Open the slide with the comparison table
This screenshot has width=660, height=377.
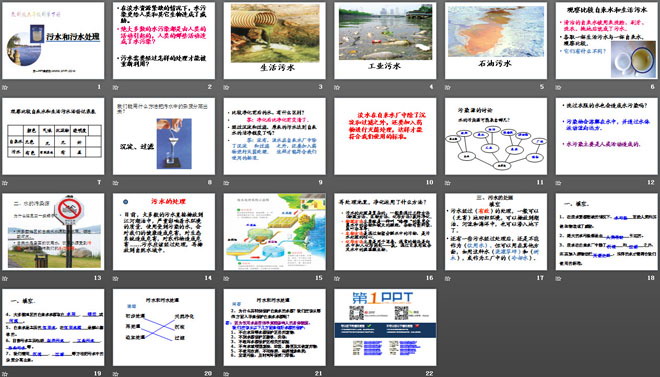tap(53, 136)
